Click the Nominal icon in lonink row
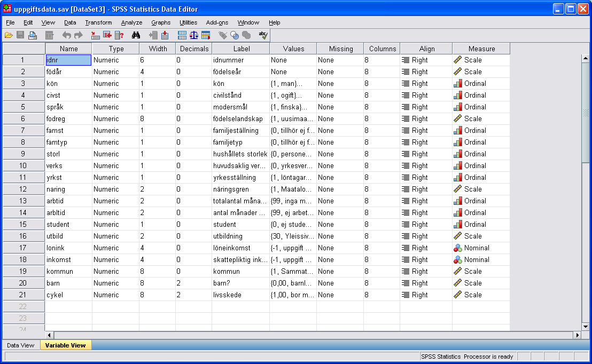Viewport: 592px width, 364px height. point(457,248)
